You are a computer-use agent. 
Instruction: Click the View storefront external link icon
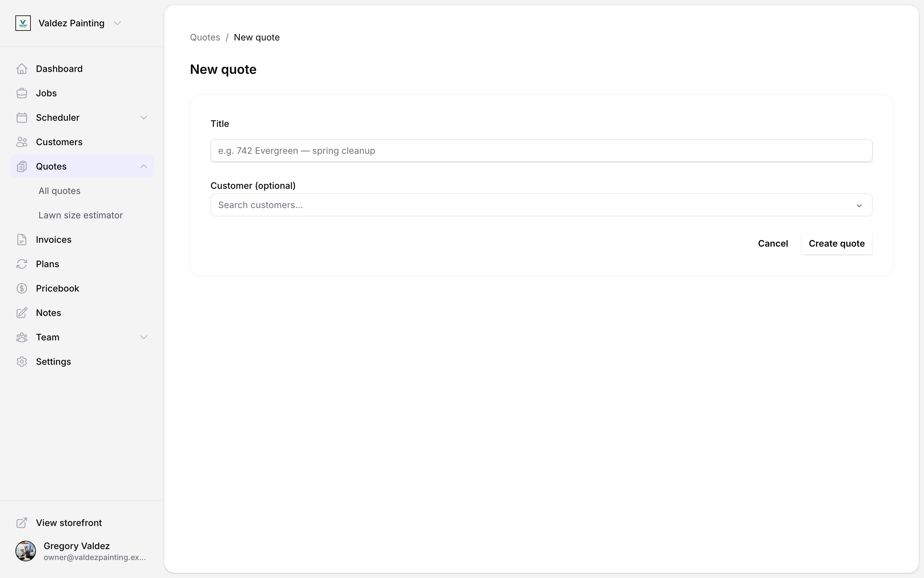[x=22, y=523]
